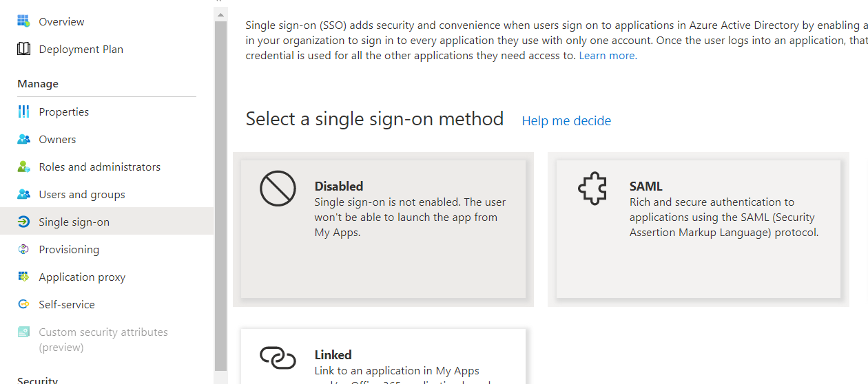Viewport: 868px width, 384px height.
Task: Click the SAML card description text
Action: click(724, 217)
